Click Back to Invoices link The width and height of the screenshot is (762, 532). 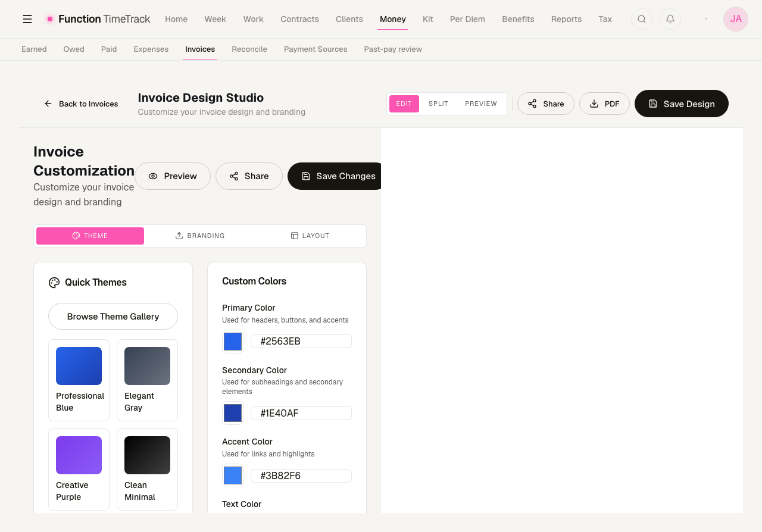(81, 104)
